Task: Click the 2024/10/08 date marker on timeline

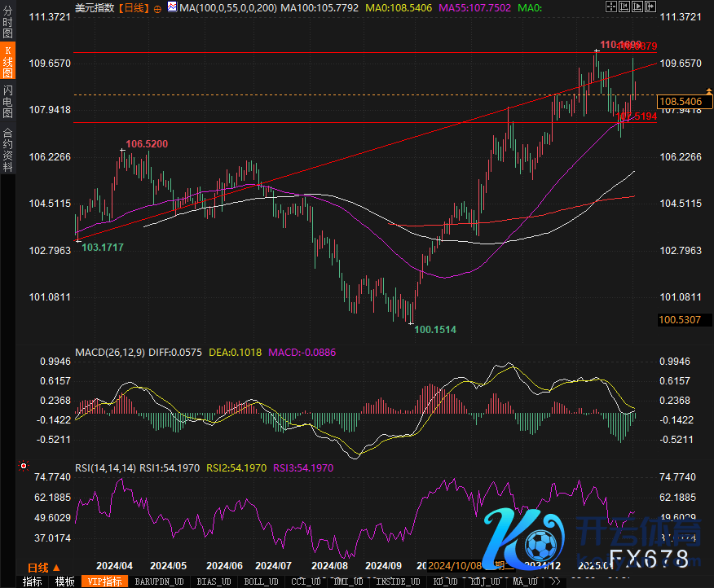Action: [452, 565]
